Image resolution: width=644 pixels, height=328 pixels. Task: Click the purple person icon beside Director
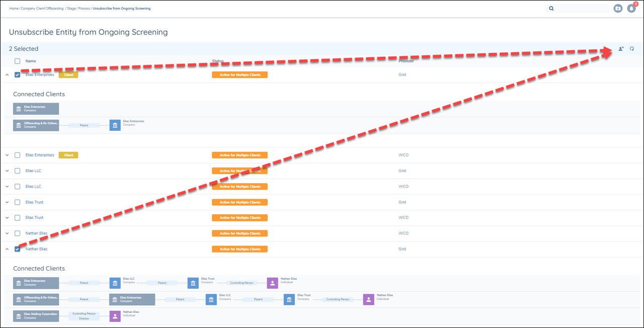pyautogui.click(x=115, y=316)
